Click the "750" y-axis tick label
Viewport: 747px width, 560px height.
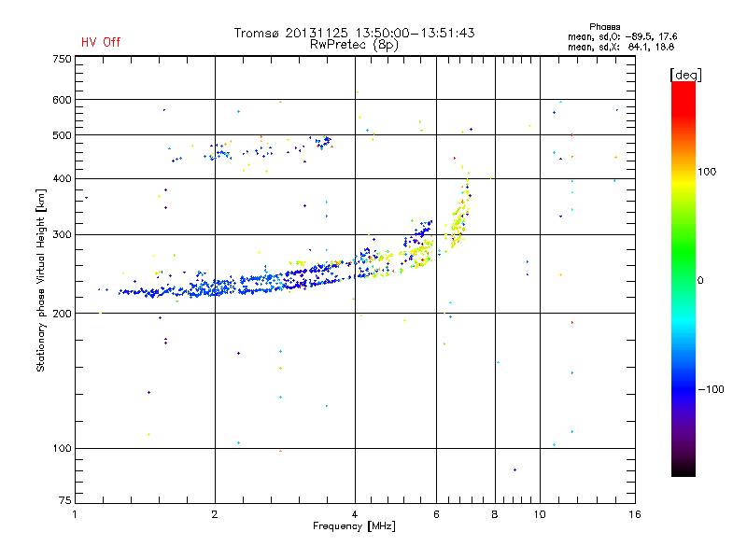(62, 59)
